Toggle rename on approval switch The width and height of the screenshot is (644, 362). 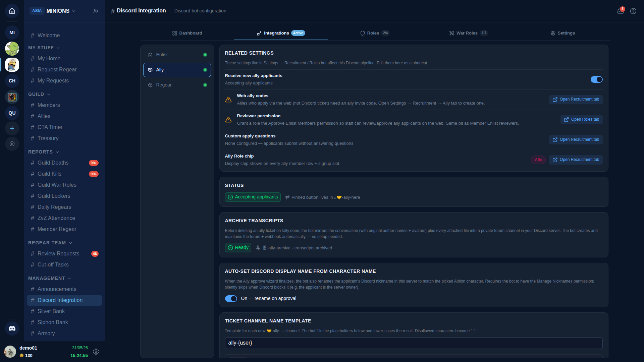231,299
